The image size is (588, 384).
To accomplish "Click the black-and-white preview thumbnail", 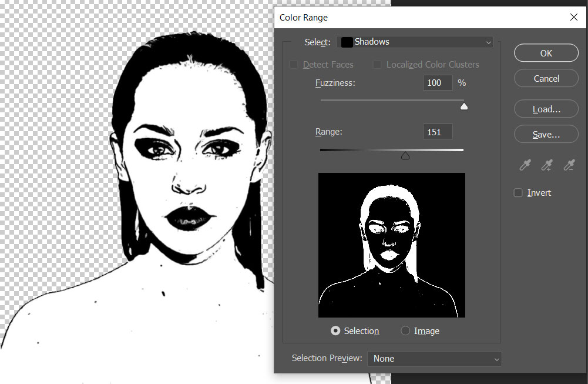I will [391, 245].
